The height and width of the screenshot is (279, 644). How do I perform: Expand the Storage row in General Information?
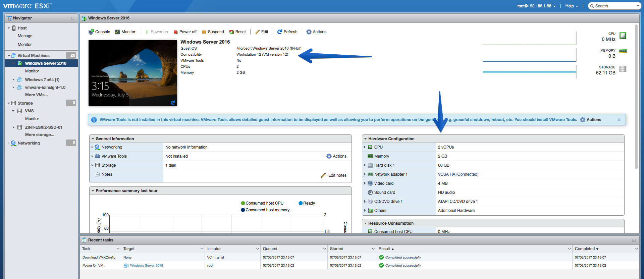(x=92, y=165)
